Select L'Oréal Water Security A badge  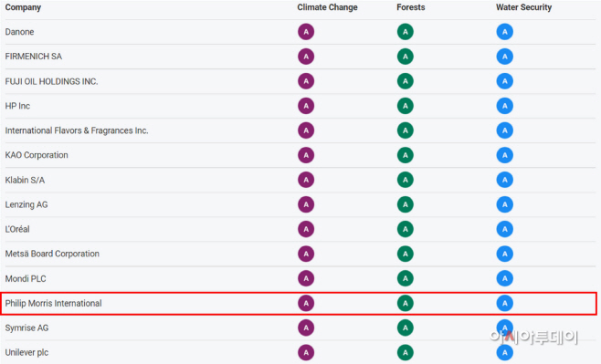tap(505, 229)
